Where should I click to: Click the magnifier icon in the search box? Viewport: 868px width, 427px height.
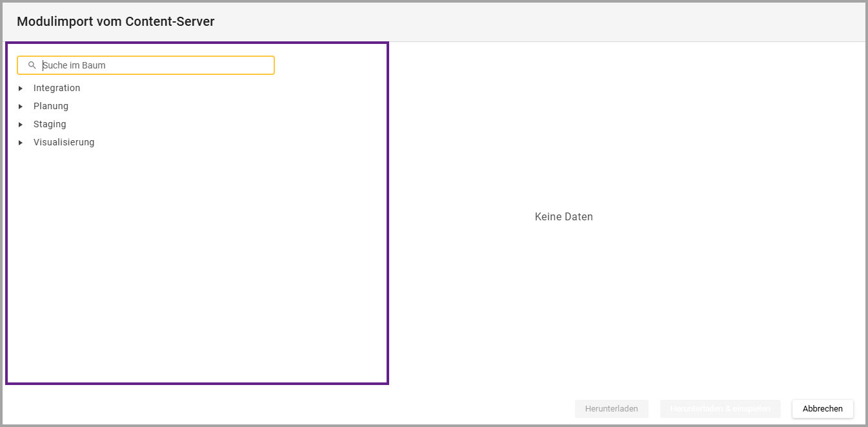32,65
